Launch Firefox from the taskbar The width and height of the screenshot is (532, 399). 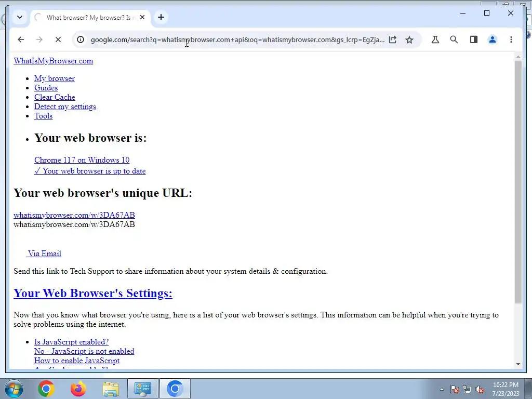78,389
